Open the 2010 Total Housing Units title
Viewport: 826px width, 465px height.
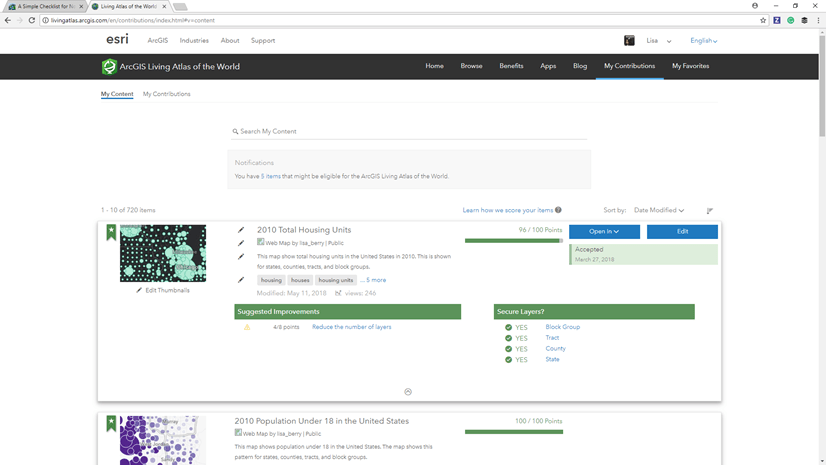(304, 230)
